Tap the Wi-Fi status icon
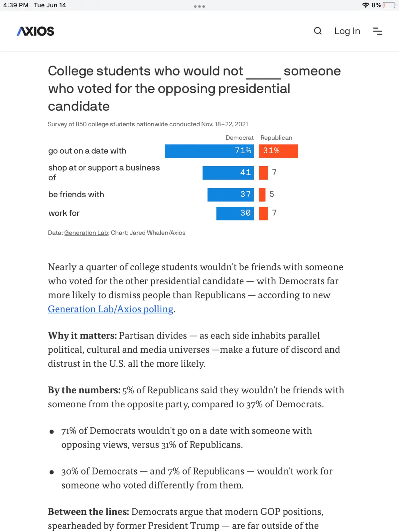Viewport: 399px width, 532px height. point(365,5)
